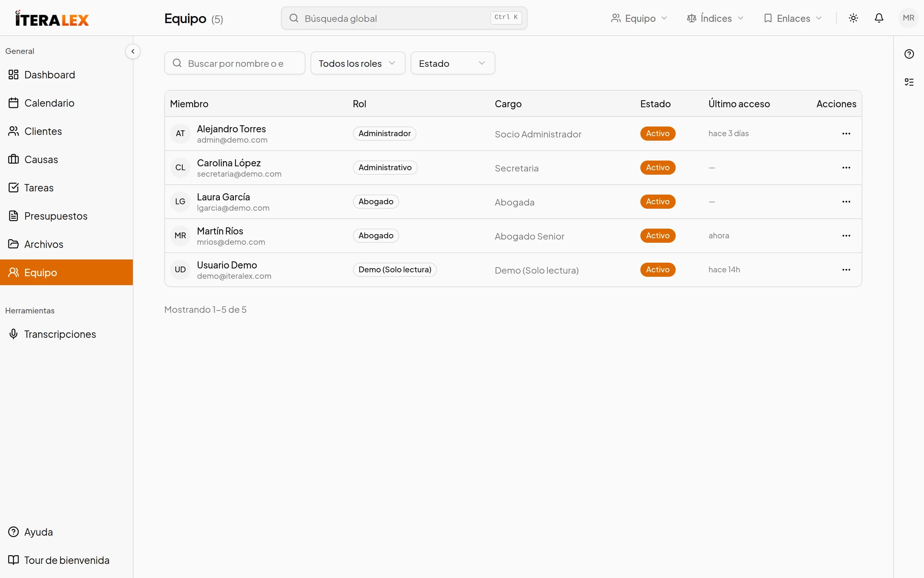Click the Miembro column header

[189, 104]
